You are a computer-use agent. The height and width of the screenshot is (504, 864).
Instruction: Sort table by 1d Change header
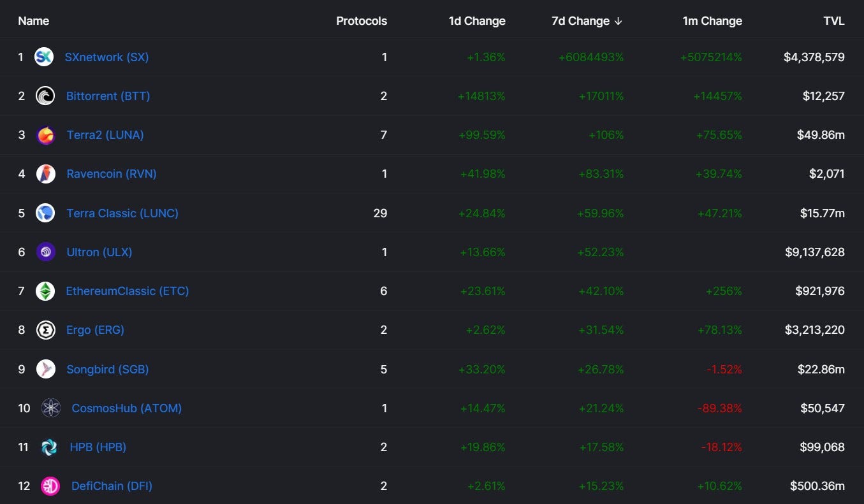click(477, 21)
